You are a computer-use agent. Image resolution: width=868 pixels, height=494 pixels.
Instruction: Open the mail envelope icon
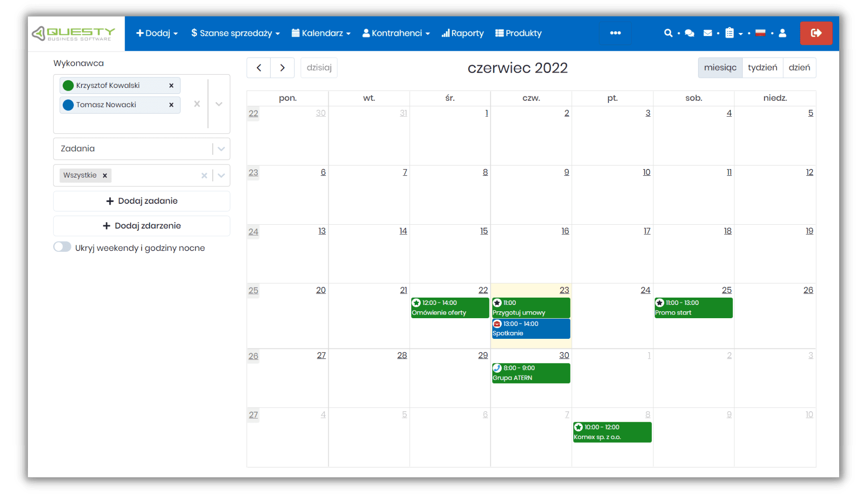708,33
